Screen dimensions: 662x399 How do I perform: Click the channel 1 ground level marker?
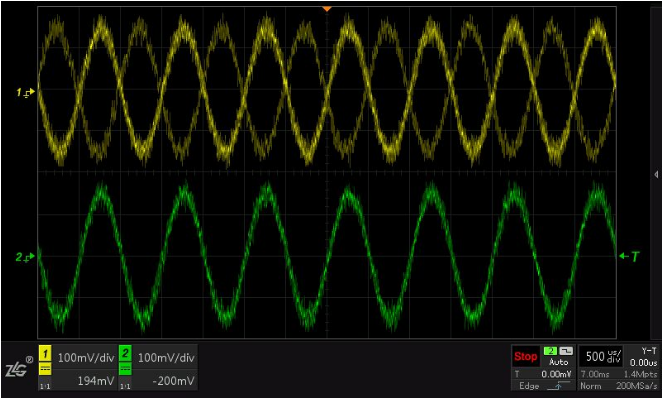coord(26,92)
